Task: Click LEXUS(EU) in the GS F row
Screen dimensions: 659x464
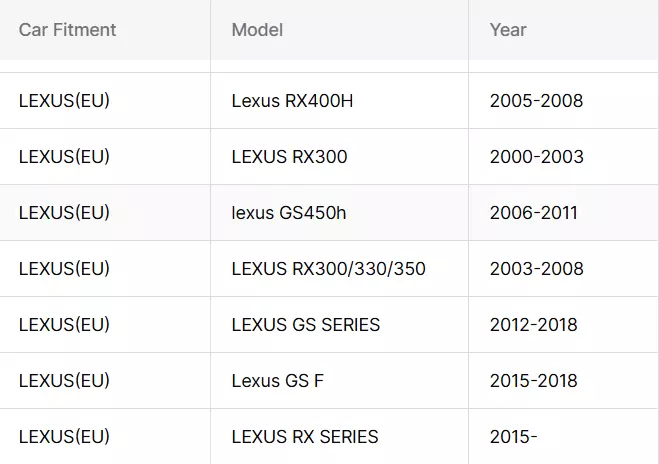Action: click(64, 381)
